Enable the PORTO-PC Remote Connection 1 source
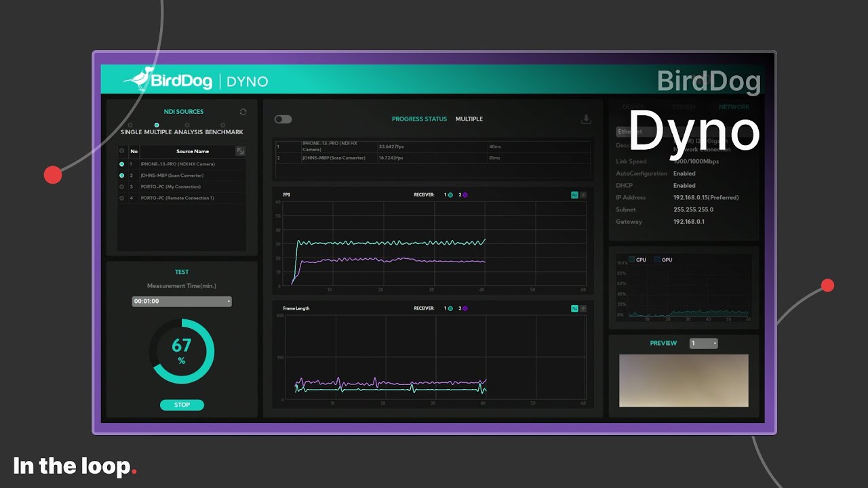This screenshot has height=488, width=868. tap(122, 198)
